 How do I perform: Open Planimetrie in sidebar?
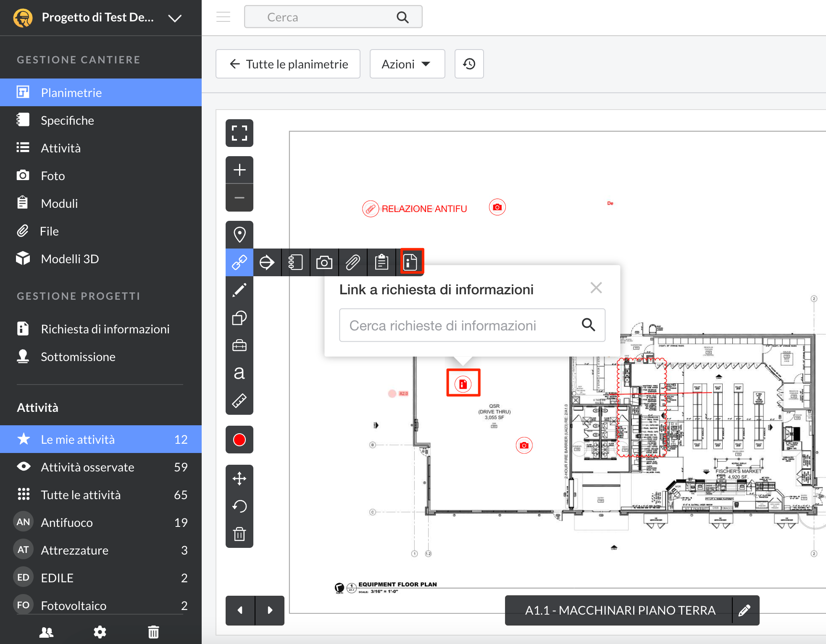point(101,92)
